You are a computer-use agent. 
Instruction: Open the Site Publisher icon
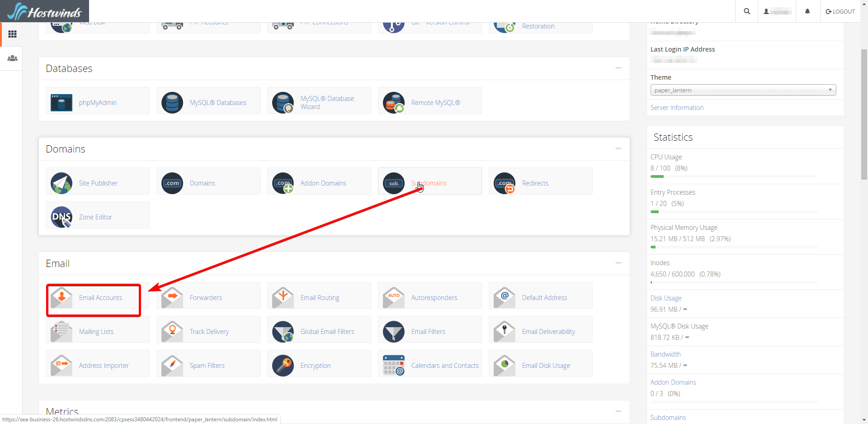point(61,183)
